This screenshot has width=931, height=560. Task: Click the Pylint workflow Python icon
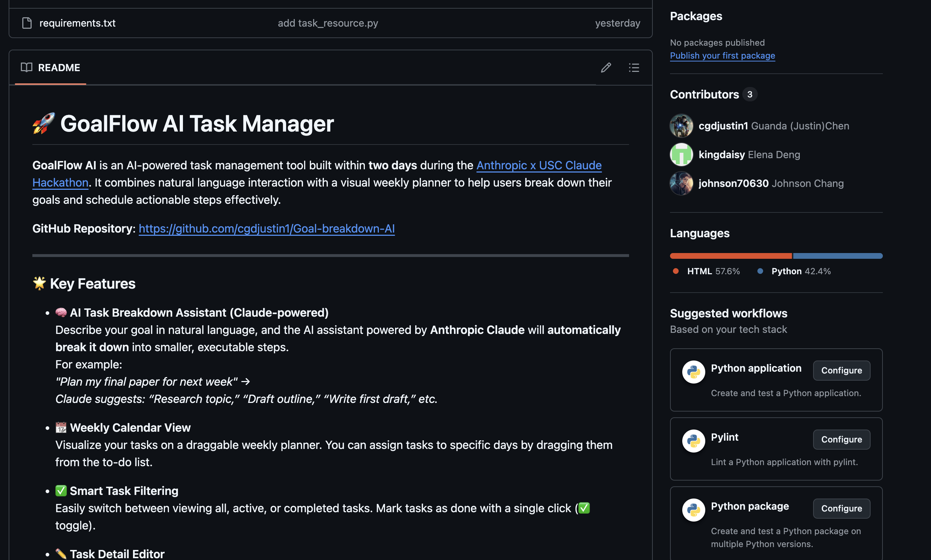[x=693, y=441]
